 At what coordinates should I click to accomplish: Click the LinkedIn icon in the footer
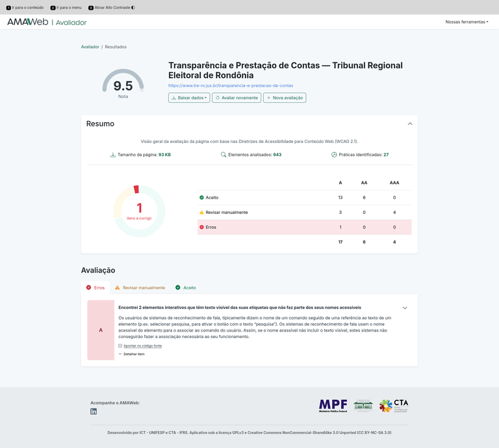coord(94,412)
